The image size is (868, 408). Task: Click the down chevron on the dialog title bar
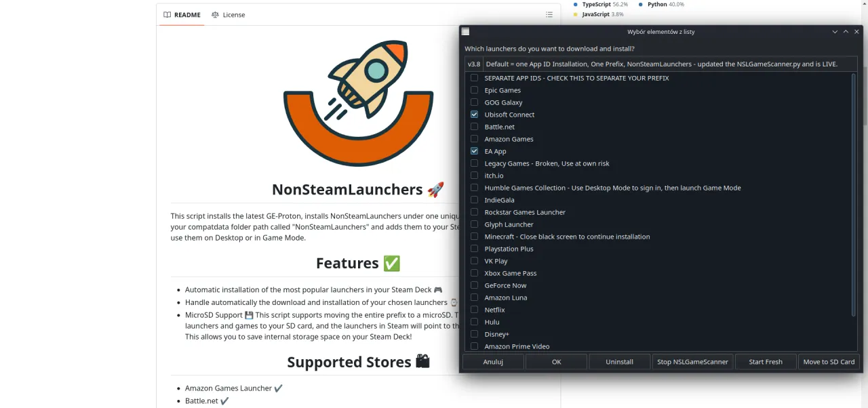click(x=835, y=31)
